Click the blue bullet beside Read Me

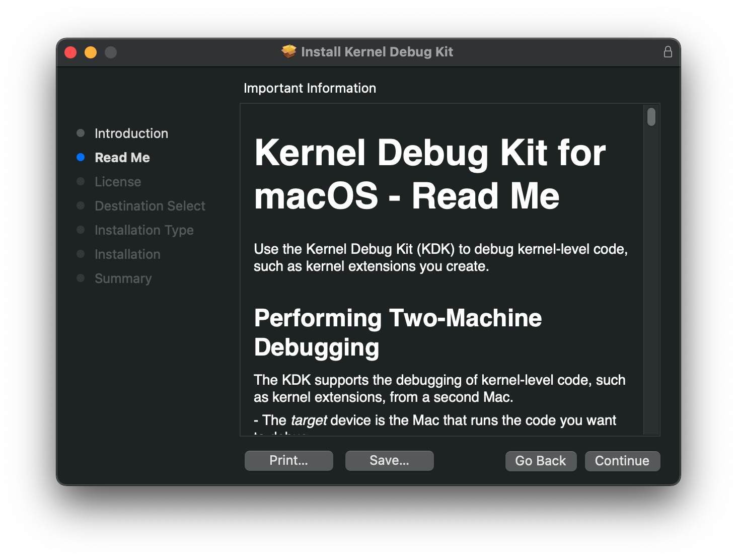[81, 157]
